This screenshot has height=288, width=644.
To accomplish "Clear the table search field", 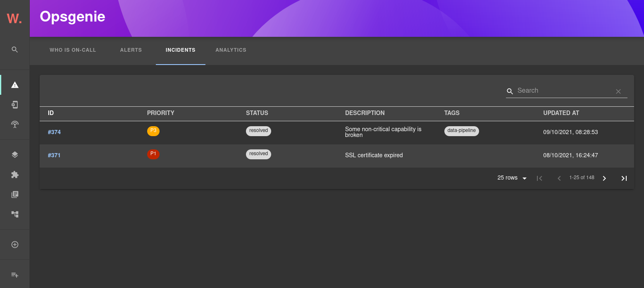I will tap(618, 91).
